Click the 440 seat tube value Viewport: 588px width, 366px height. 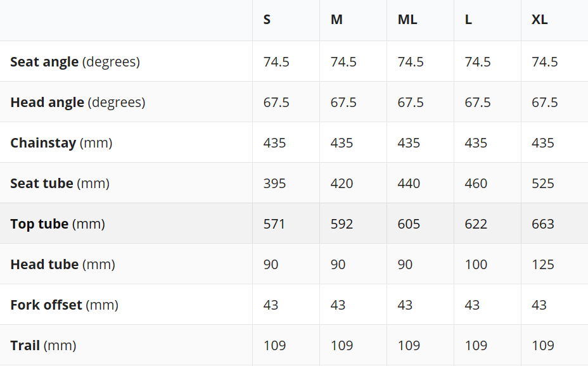point(409,184)
